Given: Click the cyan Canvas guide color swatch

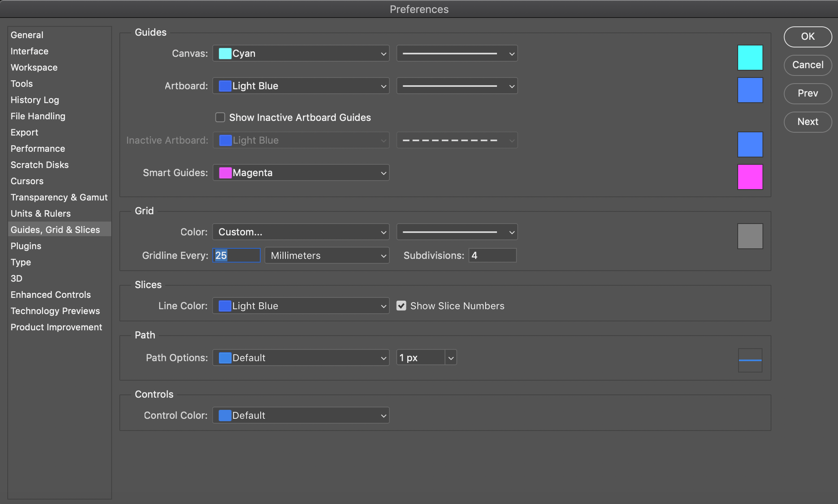Looking at the screenshot, I should 750,58.
